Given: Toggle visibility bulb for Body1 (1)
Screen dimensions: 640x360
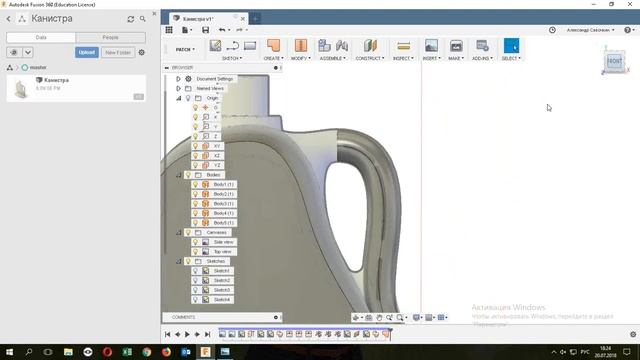Looking at the screenshot, I should pos(195,184).
